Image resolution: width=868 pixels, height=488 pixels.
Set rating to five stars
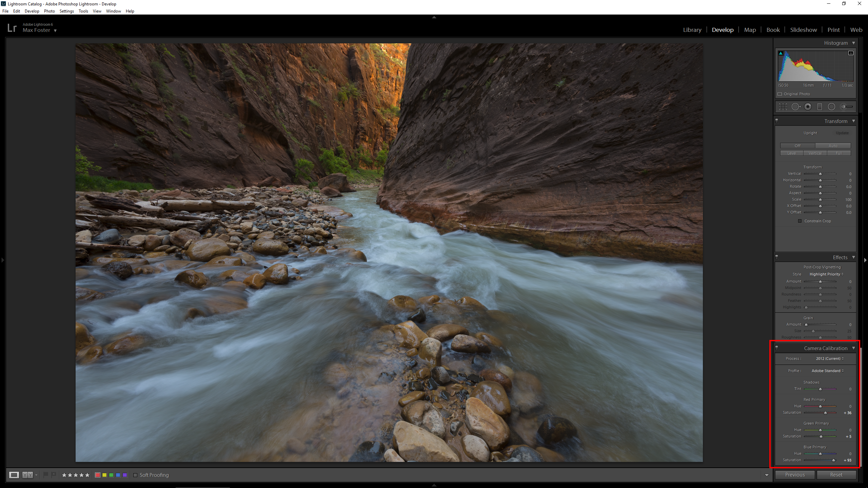87,475
